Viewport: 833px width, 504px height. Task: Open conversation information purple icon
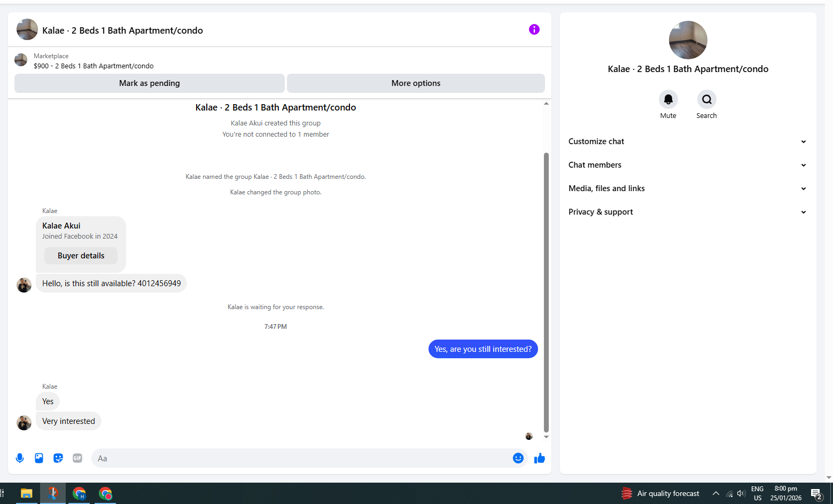pos(534,29)
